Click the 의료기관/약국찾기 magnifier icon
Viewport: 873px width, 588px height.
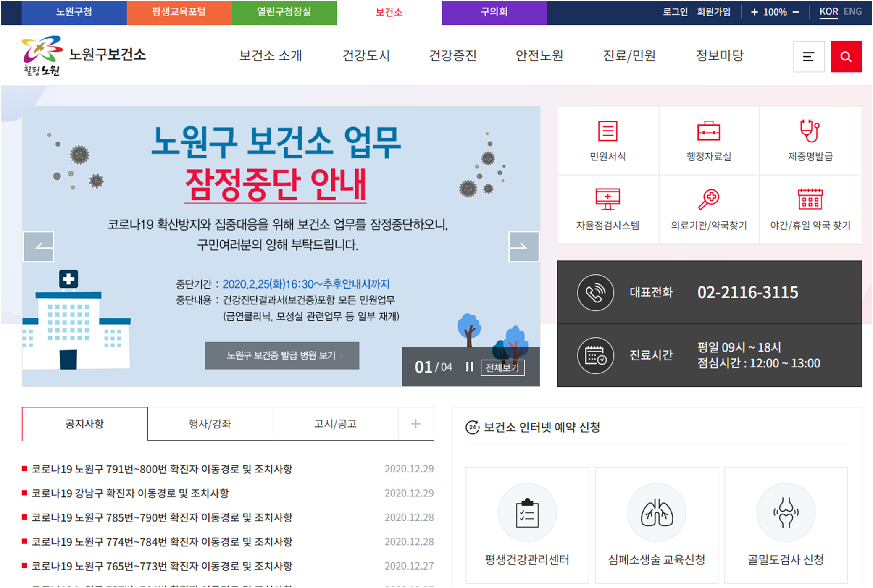click(709, 199)
